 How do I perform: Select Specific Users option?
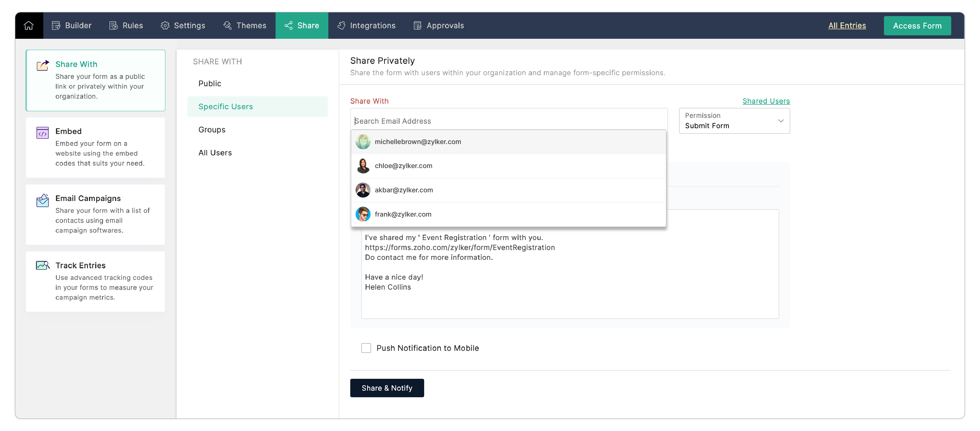(257, 107)
